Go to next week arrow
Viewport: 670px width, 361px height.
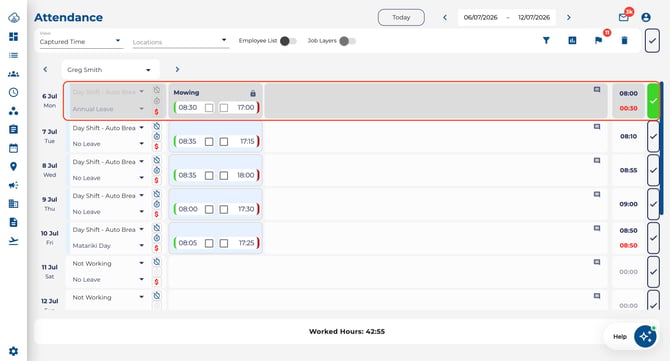click(569, 18)
